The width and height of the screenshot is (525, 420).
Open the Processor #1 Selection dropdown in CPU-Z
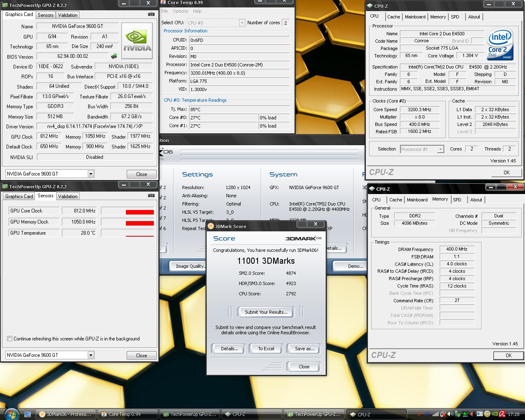tap(440, 149)
